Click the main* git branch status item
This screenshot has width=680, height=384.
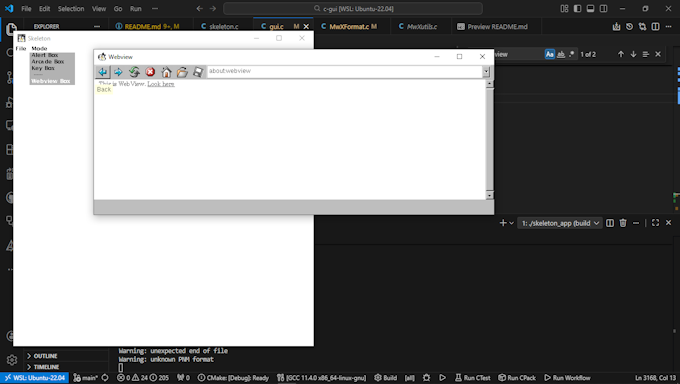85,378
